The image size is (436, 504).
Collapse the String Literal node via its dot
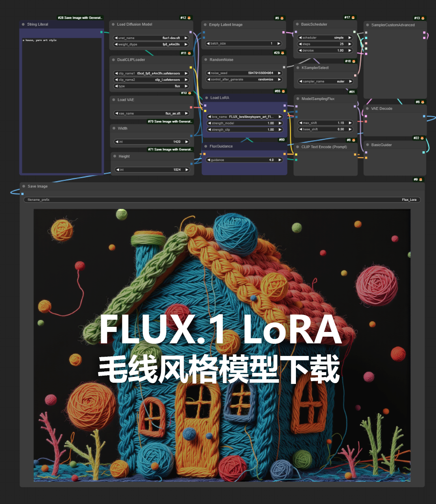click(x=23, y=24)
